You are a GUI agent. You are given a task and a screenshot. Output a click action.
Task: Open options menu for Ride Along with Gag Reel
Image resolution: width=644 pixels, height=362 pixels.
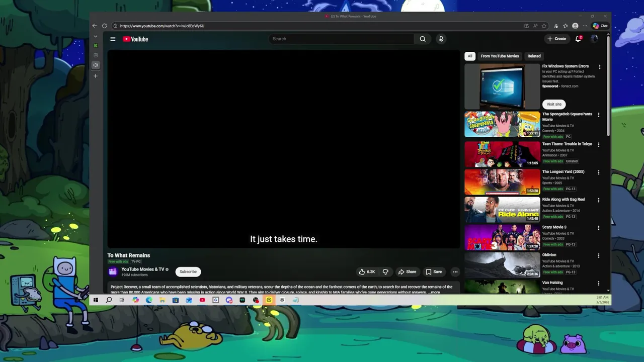[x=599, y=200]
